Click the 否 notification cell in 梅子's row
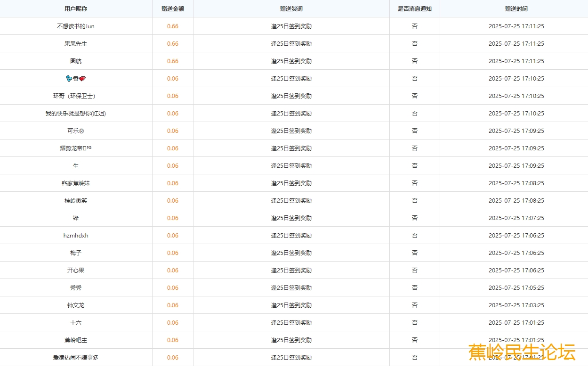Viewport: 588px width, 369px height. point(414,253)
